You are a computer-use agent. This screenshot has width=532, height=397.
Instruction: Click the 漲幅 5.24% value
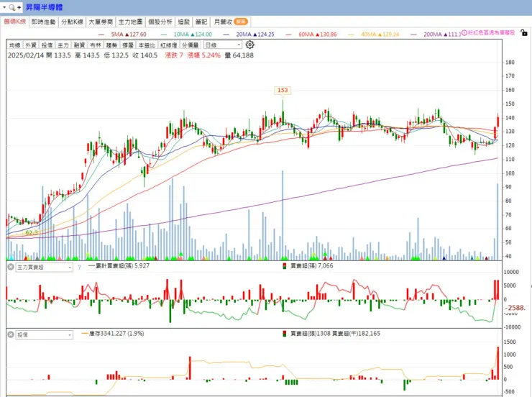tap(204, 55)
